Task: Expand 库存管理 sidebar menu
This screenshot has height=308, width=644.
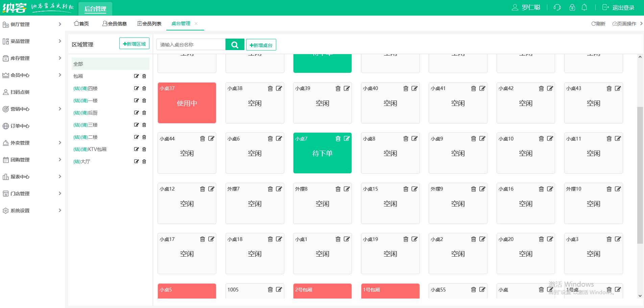Action: tap(32, 58)
